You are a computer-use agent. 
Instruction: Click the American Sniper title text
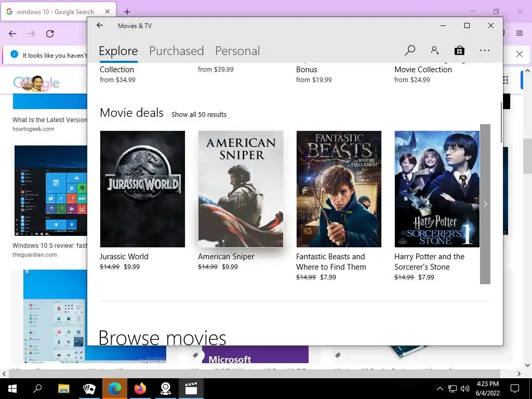pos(226,257)
